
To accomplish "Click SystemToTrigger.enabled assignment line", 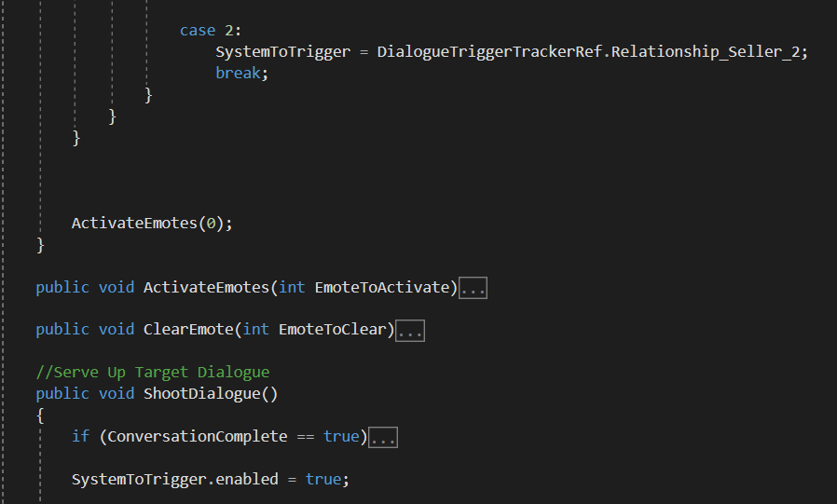I will (211, 479).
